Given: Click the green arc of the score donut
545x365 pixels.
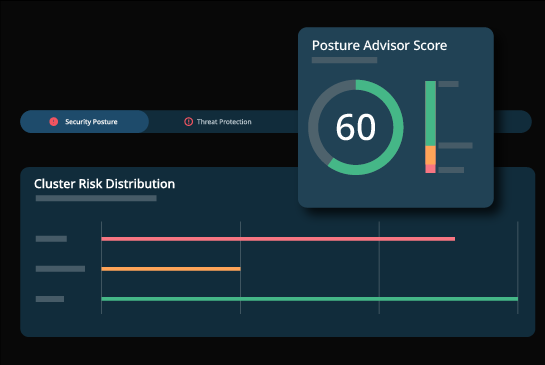Looking at the screenshot, I should (398, 127).
